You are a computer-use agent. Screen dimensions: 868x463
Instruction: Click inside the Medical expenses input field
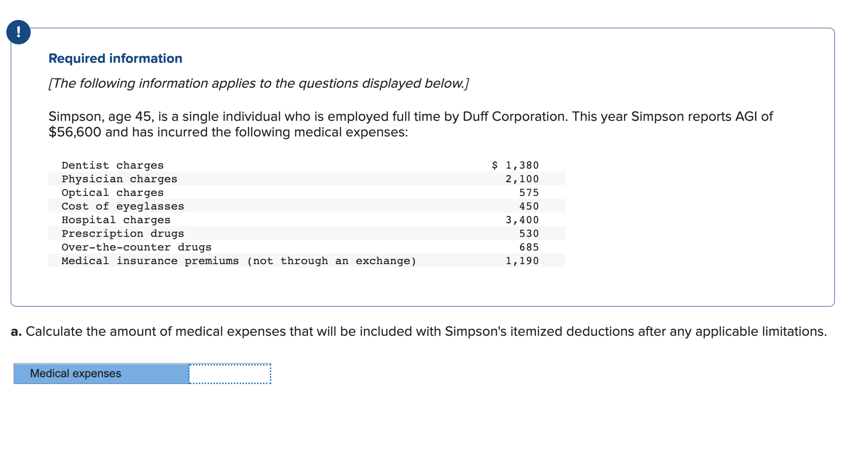pyautogui.click(x=229, y=373)
